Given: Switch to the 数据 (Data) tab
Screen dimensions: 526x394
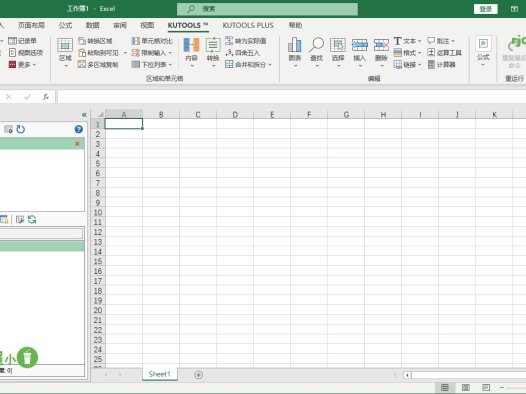Looking at the screenshot, I should point(93,25).
